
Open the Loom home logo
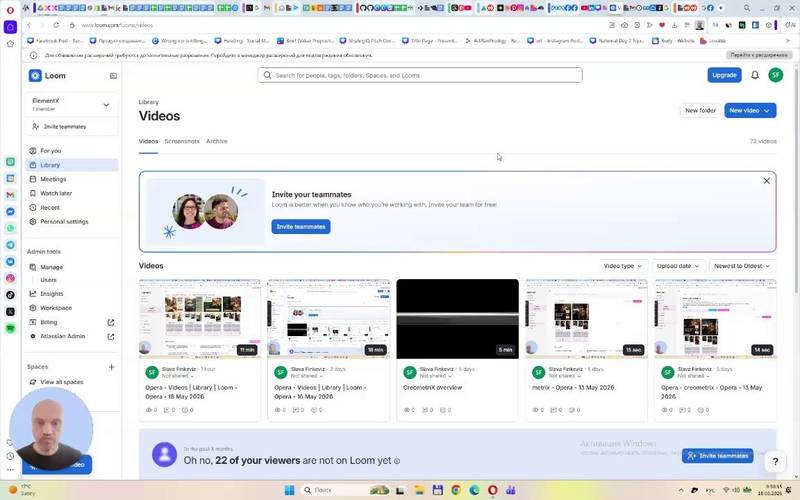pyautogui.click(x=47, y=76)
